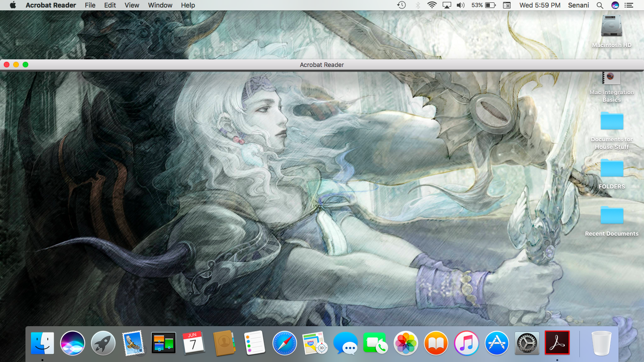Image resolution: width=644 pixels, height=362 pixels.
Task: Open the Trash in the Dock
Action: [x=601, y=343]
